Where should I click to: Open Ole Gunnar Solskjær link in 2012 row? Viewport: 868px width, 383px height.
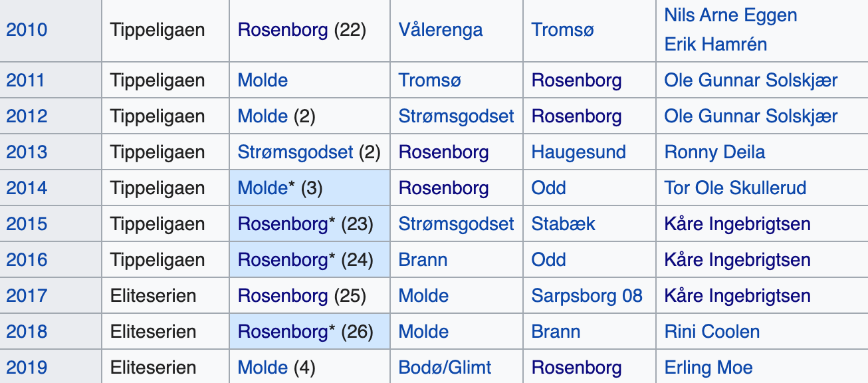point(751,116)
